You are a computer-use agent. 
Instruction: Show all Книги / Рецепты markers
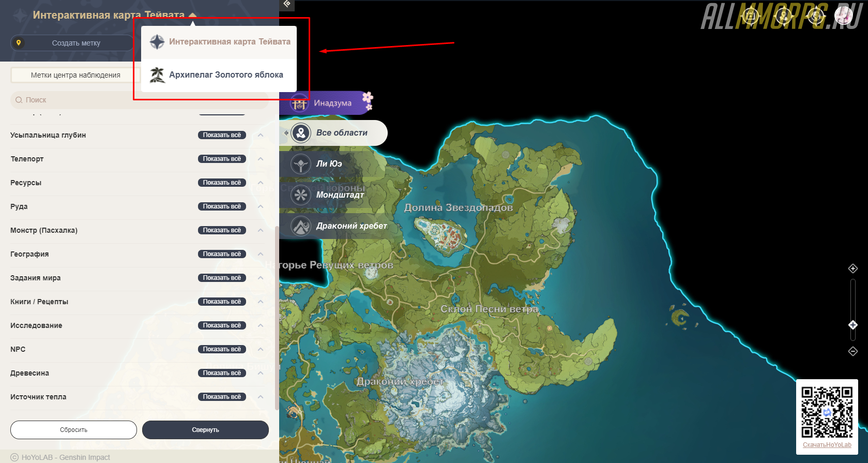pos(222,302)
